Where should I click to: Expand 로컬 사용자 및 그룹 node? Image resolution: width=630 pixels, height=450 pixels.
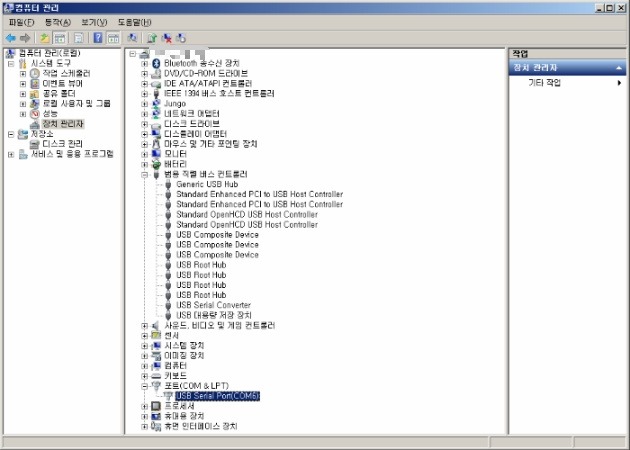[23, 104]
